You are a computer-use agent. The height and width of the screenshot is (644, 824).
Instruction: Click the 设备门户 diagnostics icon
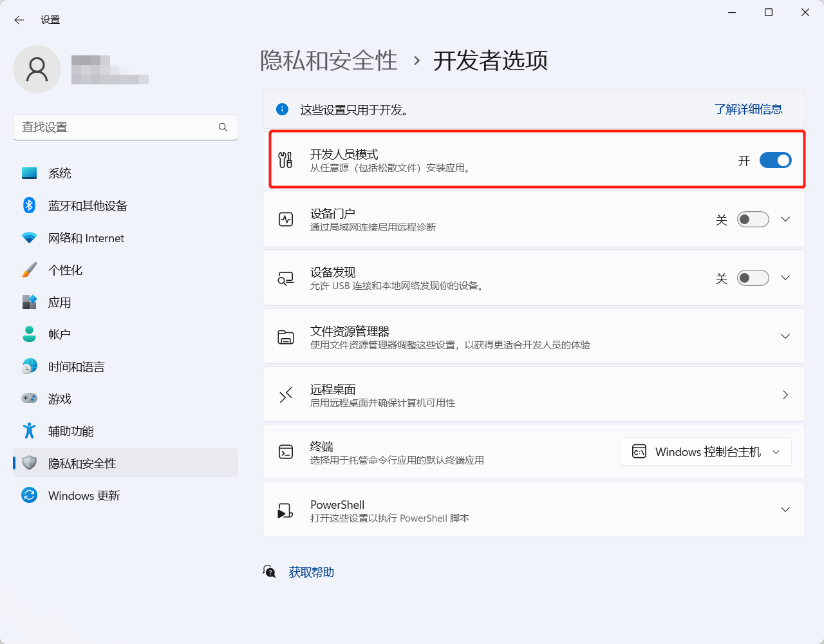(x=286, y=220)
